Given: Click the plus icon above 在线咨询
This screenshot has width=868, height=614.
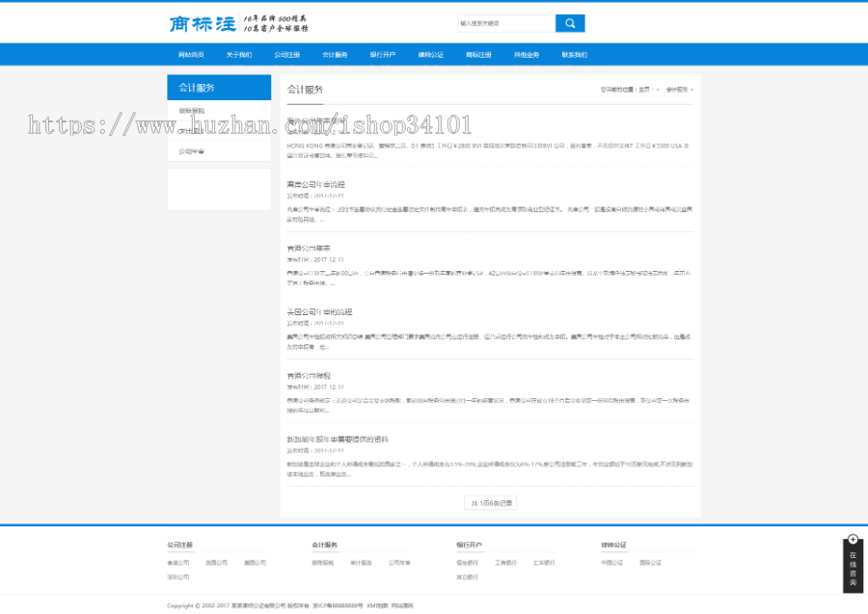Looking at the screenshot, I should pyautogui.click(x=853, y=540).
